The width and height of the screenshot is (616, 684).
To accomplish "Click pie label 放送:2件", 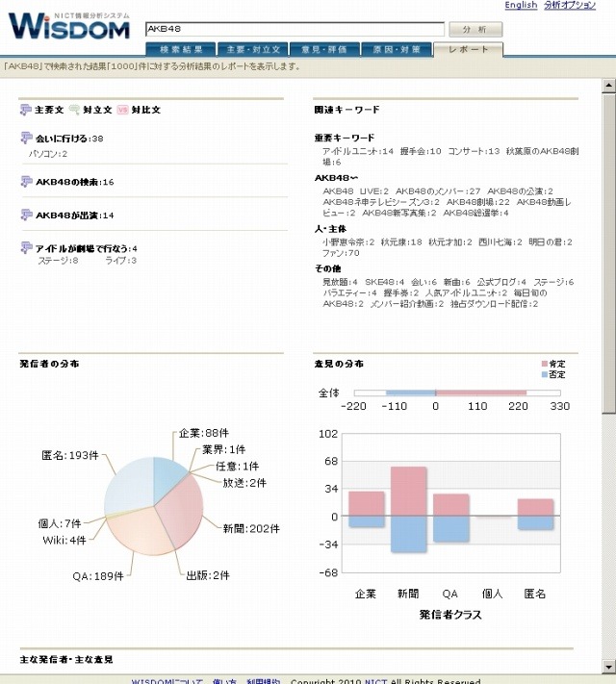I will pos(244,483).
